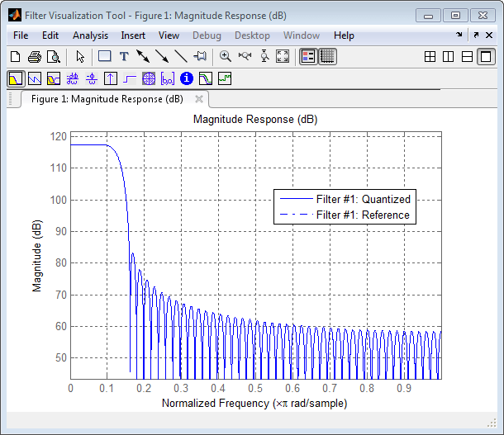This screenshot has width=504, height=435.
Task: Show the Impulse Response plot
Action: click(x=111, y=79)
